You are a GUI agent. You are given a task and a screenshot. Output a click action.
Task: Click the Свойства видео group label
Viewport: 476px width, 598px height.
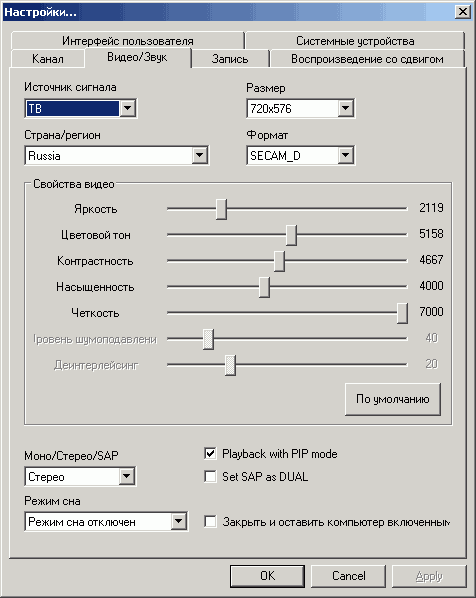pos(74,184)
